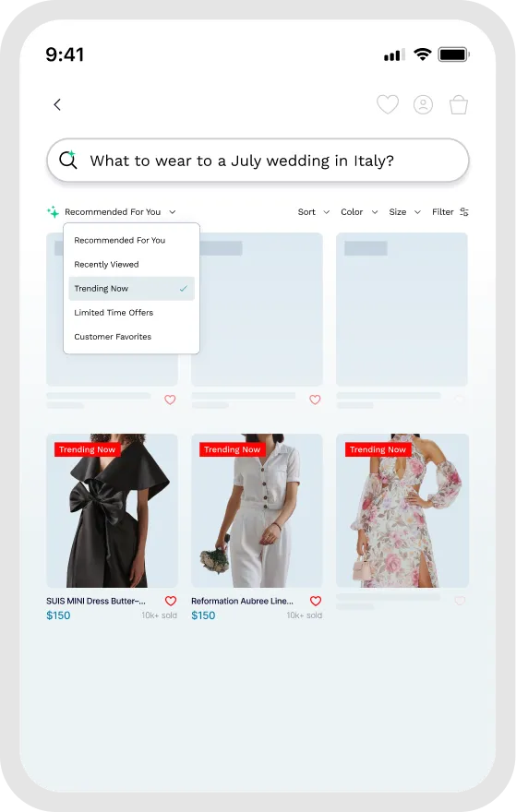Expand the Sort dropdown
Viewport: 516px width, 812px height.
[314, 212]
